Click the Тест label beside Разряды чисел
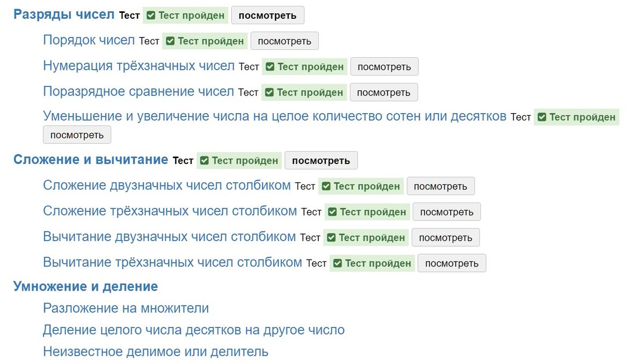 129,16
